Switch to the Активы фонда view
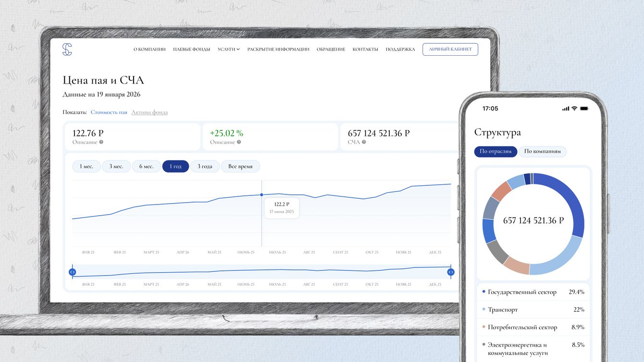The image size is (644, 362). coord(149,112)
